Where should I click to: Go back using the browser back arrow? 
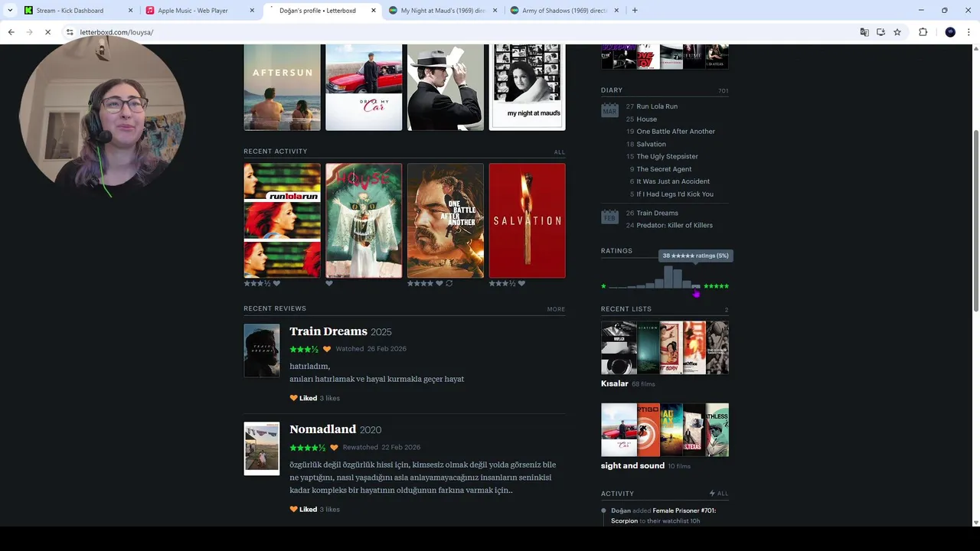(11, 32)
